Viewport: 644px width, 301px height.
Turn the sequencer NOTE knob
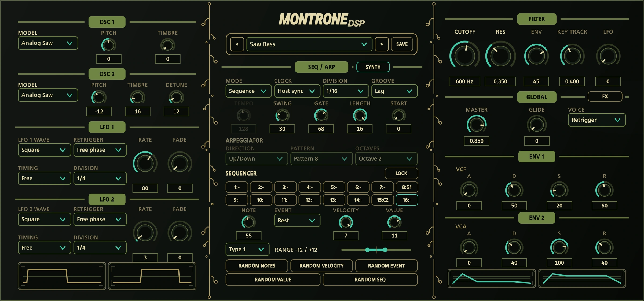coord(248,222)
